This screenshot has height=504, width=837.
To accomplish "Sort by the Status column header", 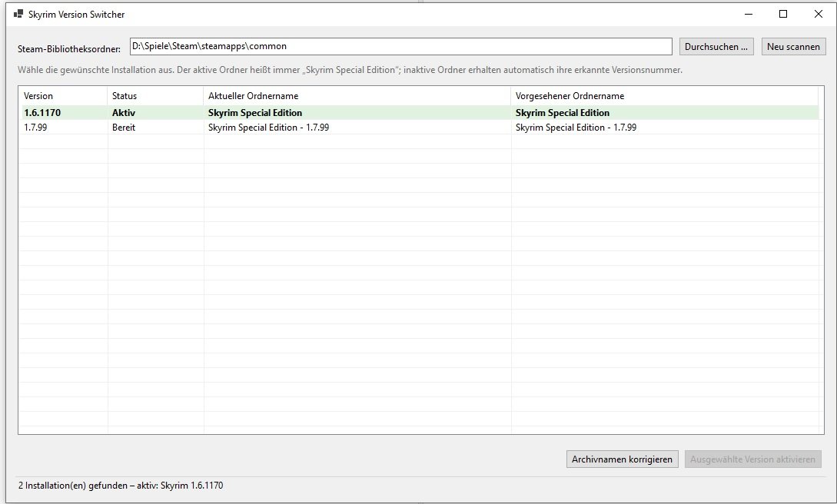I will pyautogui.click(x=155, y=96).
